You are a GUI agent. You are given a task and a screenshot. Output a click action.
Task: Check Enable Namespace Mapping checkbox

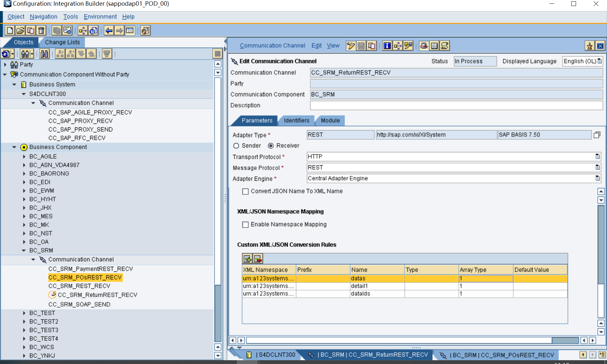(245, 225)
